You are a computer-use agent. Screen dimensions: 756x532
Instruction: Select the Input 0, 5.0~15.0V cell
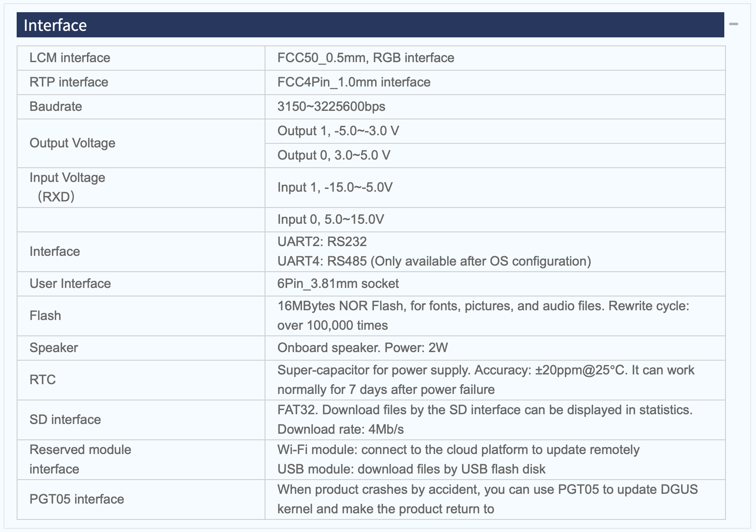point(495,220)
